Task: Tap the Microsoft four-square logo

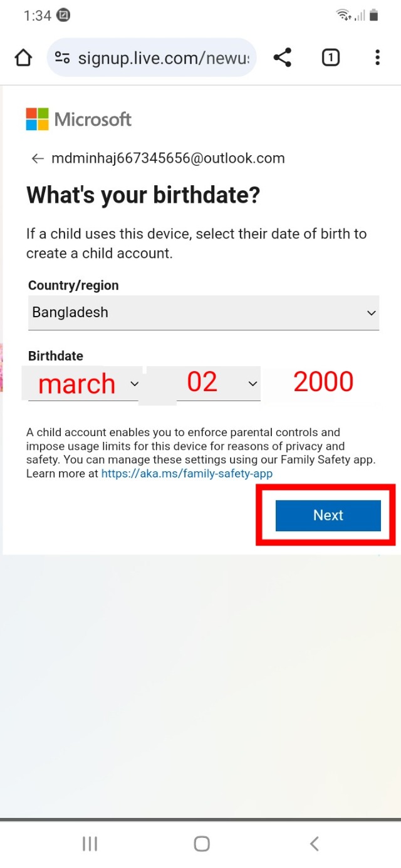Action: tap(36, 119)
